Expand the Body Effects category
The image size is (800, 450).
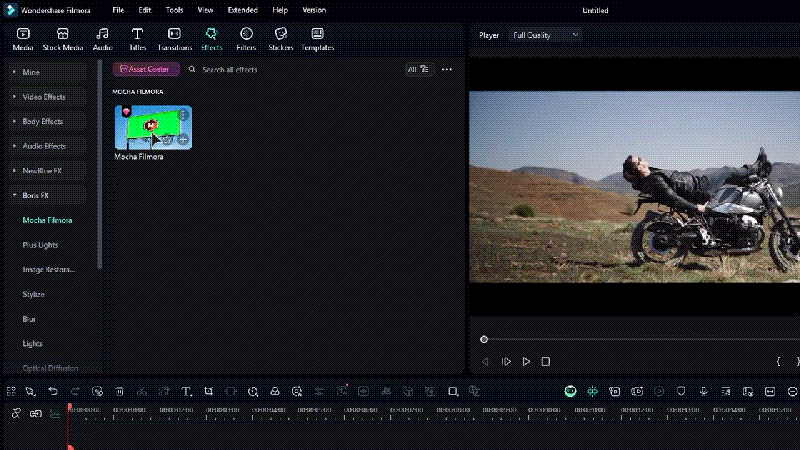click(47, 121)
